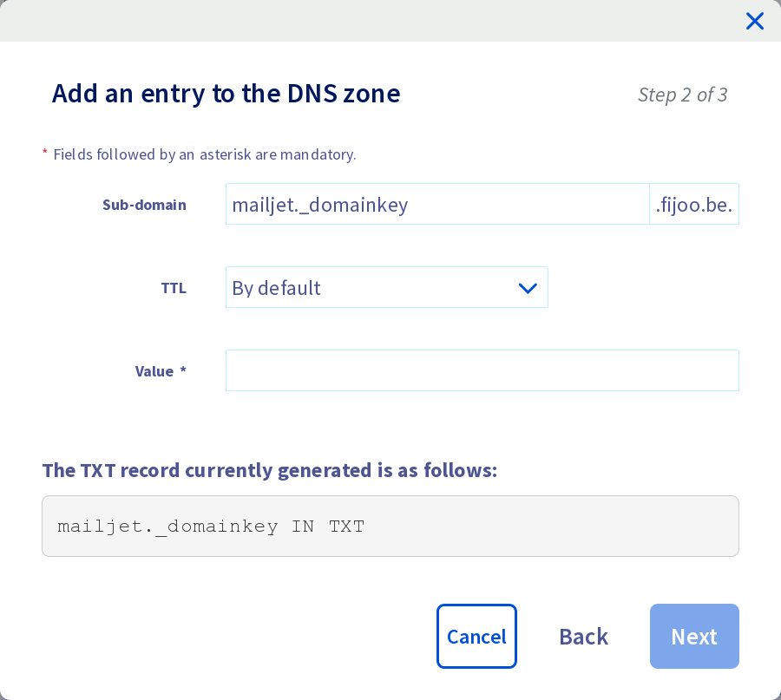Select the text 'mailjet._domainkey' in Sub-domain
This screenshot has width=781, height=700.
click(x=319, y=205)
